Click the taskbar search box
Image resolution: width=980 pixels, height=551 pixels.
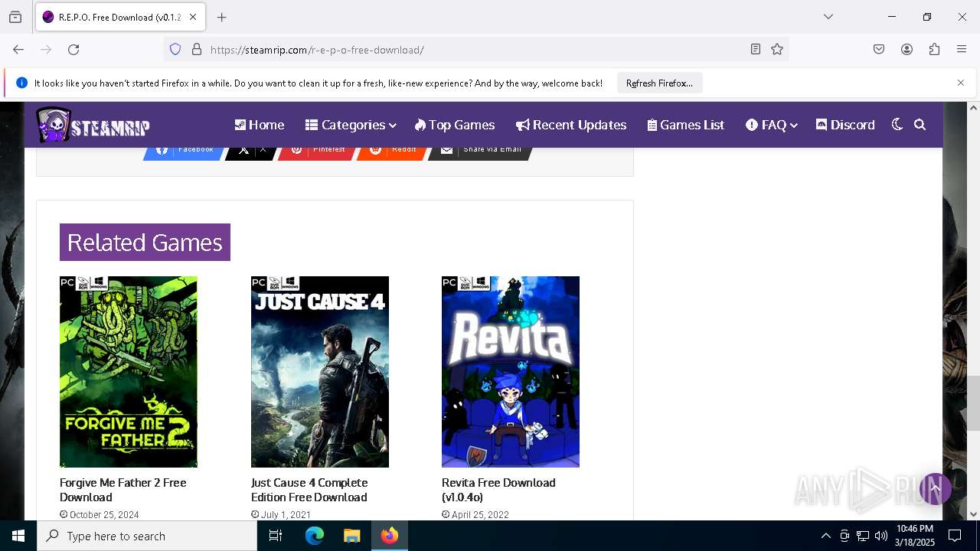pos(147,536)
